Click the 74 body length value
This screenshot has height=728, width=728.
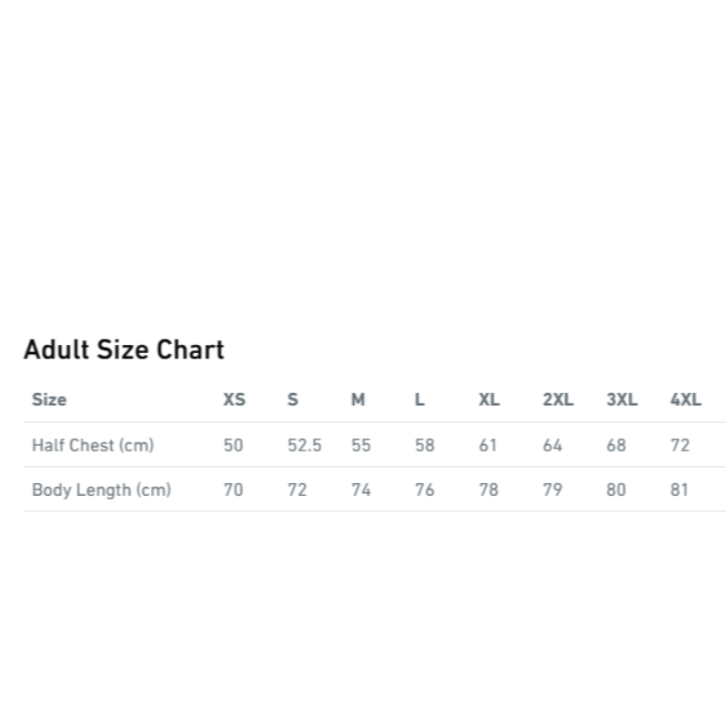pos(361,490)
